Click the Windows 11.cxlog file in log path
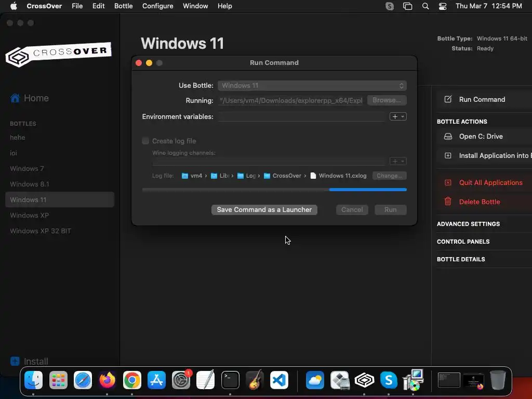532x399 pixels. tap(338, 176)
